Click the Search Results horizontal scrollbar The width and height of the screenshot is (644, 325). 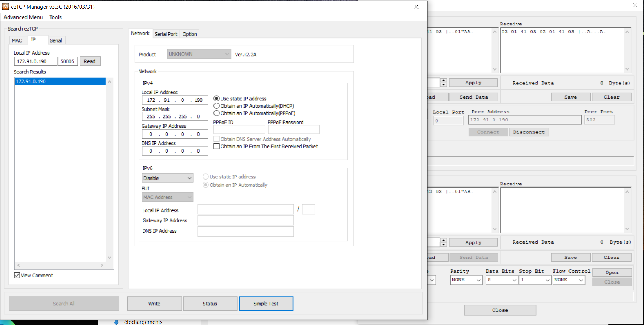60,265
